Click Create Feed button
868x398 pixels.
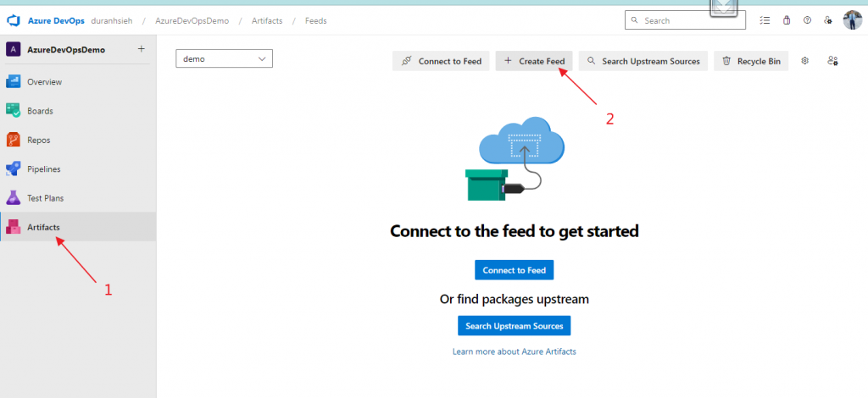click(x=534, y=61)
